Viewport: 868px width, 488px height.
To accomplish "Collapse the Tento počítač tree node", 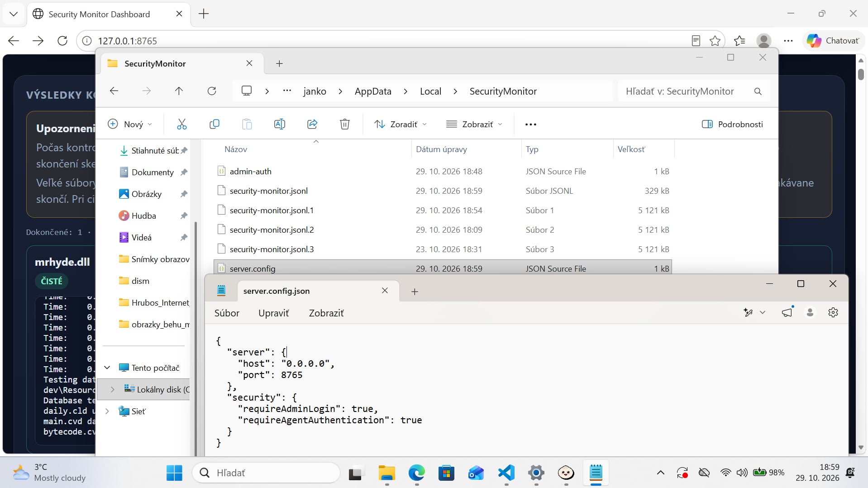I will click(x=107, y=368).
